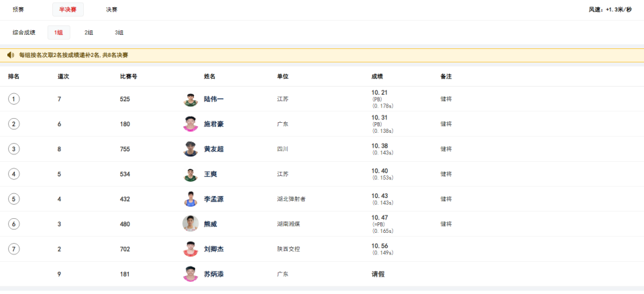Open 熊威 athlete avatar photo
644x294 pixels.
[x=190, y=224]
